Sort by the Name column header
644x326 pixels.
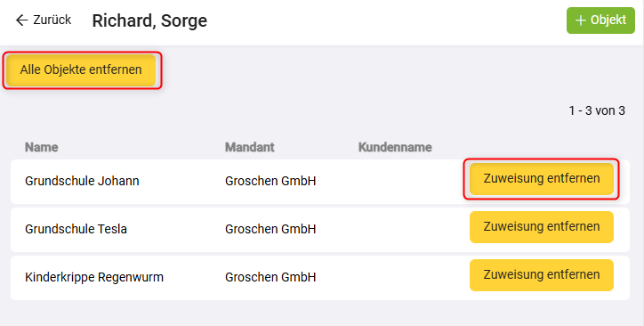pos(42,147)
